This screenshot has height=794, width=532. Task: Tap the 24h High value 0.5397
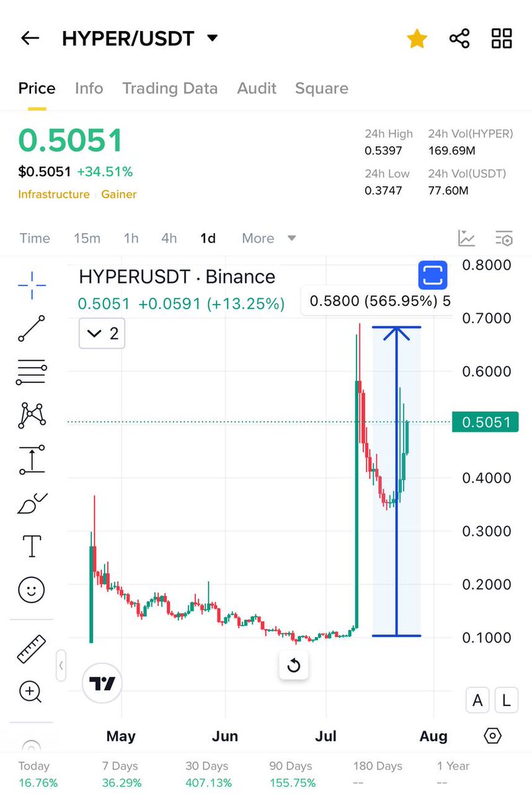tap(383, 151)
